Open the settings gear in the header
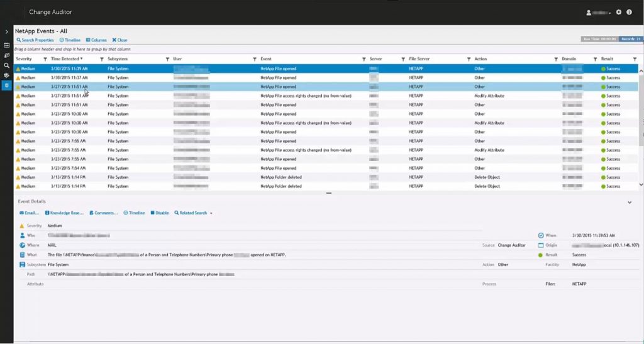The image size is (644, 344). click(x=619, y=12)
